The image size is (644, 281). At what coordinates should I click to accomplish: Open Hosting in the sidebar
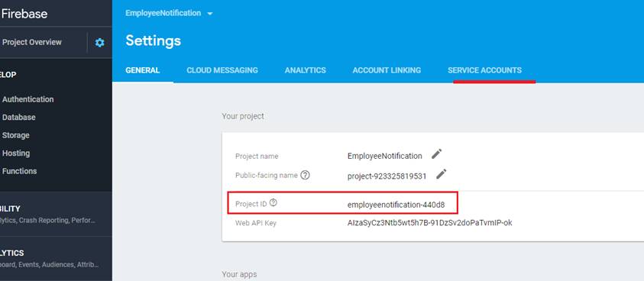pos(16,153)
